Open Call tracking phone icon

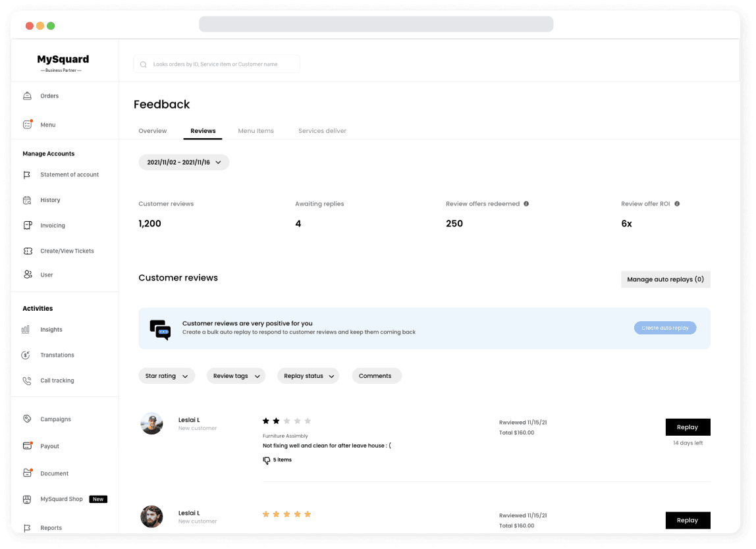(x=27, y=380)
